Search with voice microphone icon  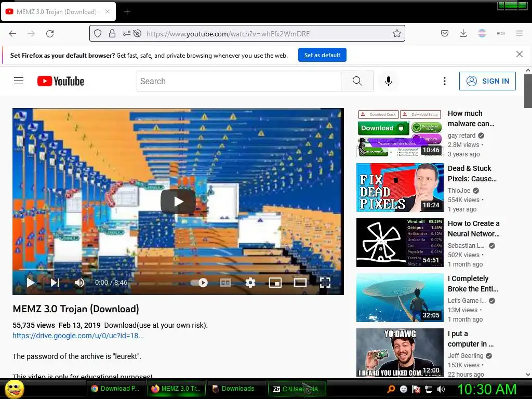[x=389, y=81]
